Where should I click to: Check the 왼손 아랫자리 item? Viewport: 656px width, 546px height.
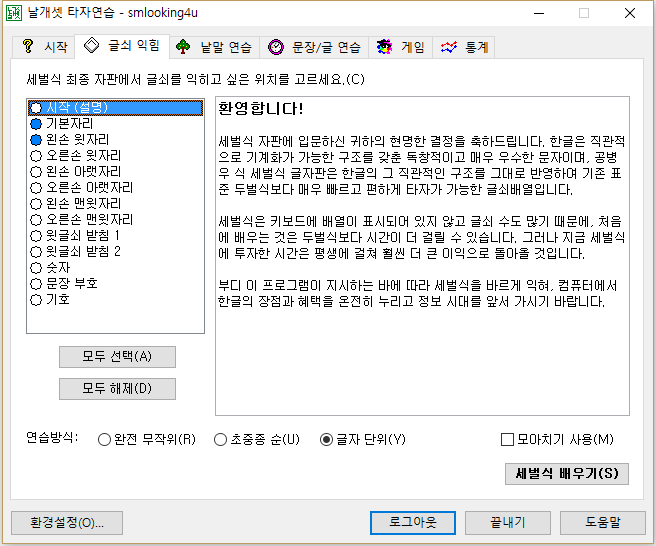pyautogui.click(x=36, y=172)
